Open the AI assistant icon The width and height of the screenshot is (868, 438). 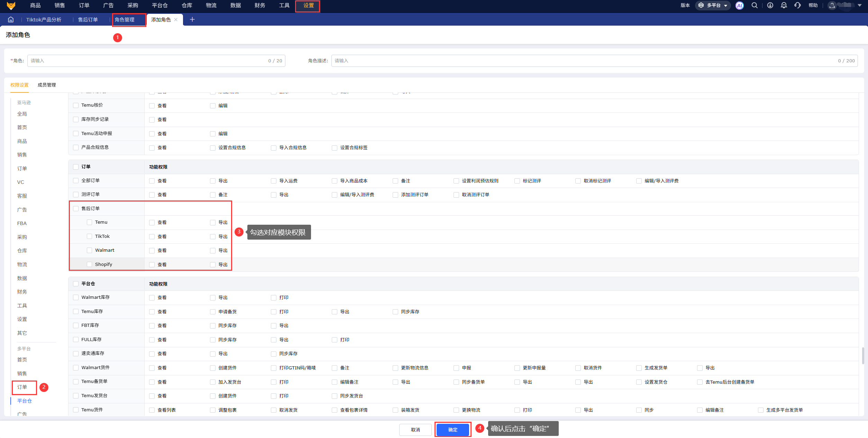(x=739, y=6)
